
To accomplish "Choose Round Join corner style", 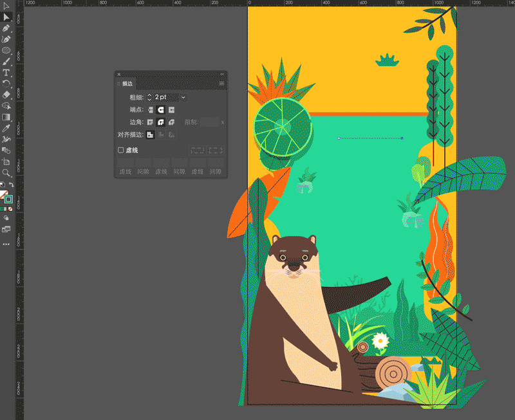I will tap(160, 122).
